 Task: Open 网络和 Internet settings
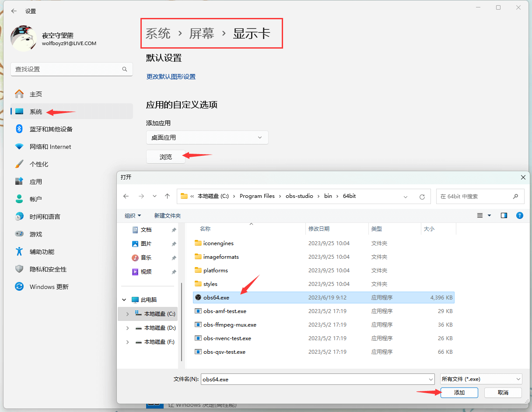(x=72, y=147)
